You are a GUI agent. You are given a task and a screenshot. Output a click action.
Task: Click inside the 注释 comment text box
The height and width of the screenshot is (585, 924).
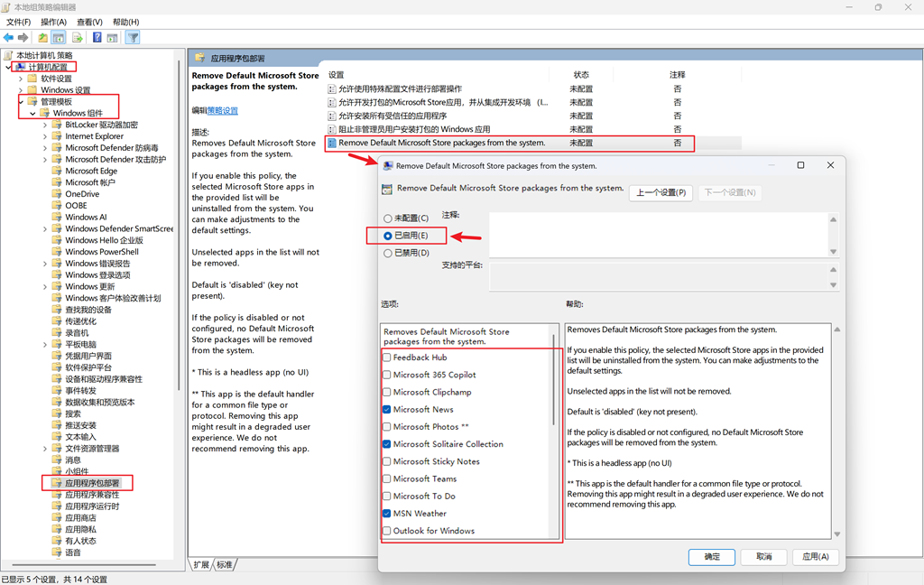tap(658, 235)
